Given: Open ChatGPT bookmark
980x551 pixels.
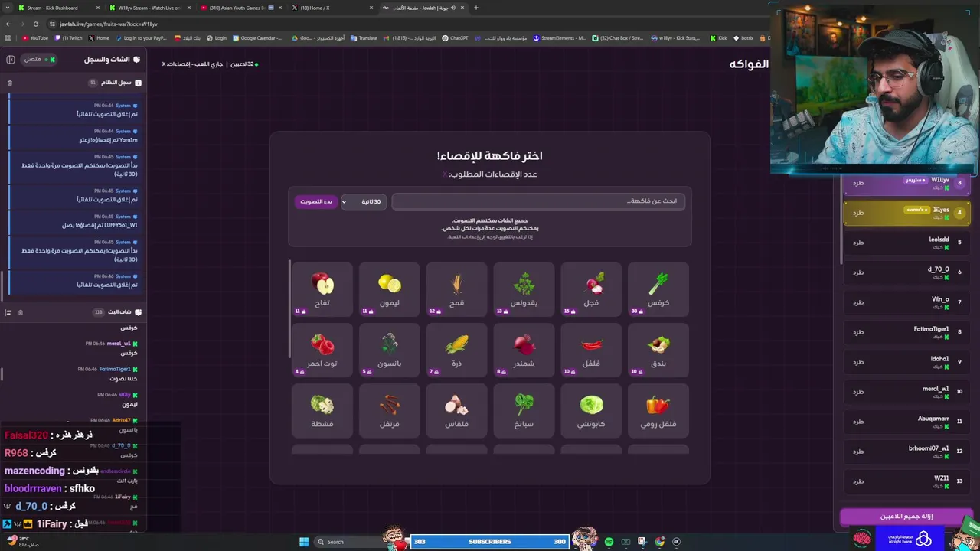Looking at the screenshot, I should click(x=455, y=37).
